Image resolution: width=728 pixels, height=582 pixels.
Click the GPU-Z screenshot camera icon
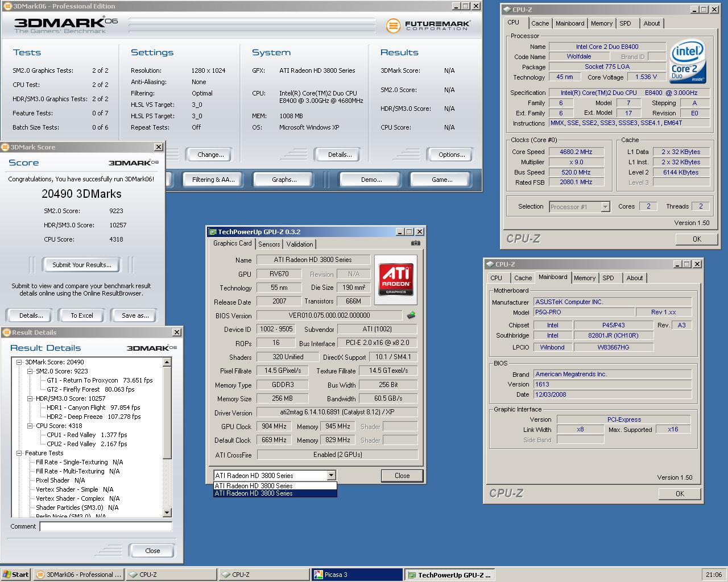tap(416, 243)
